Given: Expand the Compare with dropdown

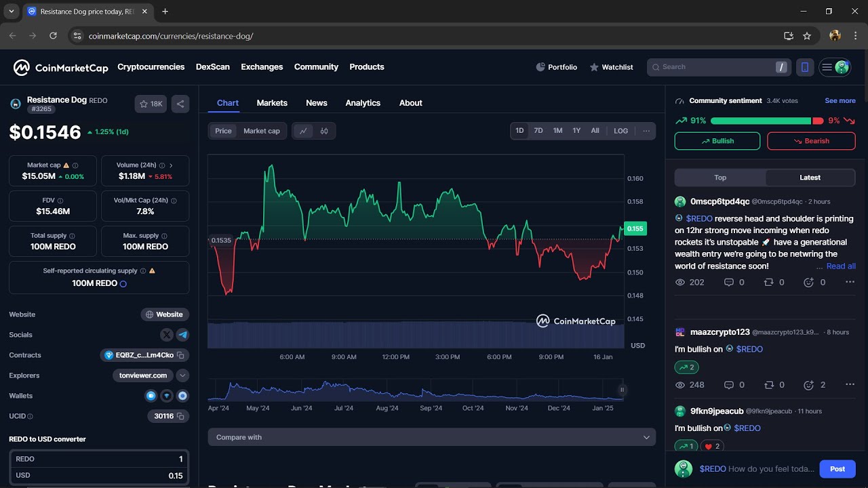Looking at the screenshot, I should pyautogui.click(x=431, y=437).
